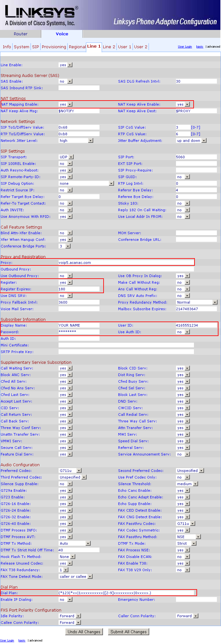Open the Second Preferred Codec dropdown
221x644 pixels.
tap(190, 471)
